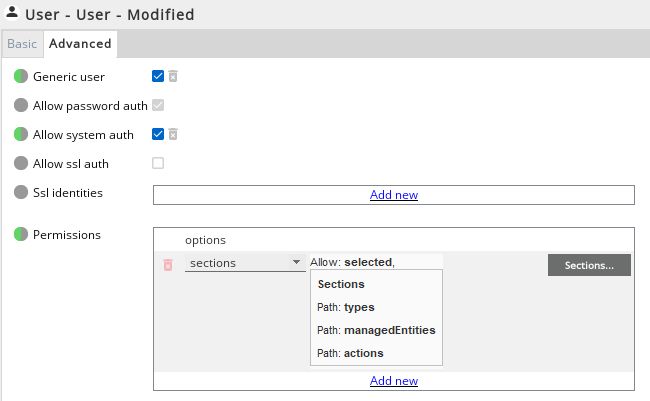Click the Permissions status indicator icon
Screen dimensions: 650x401
(x=21, y=235)
